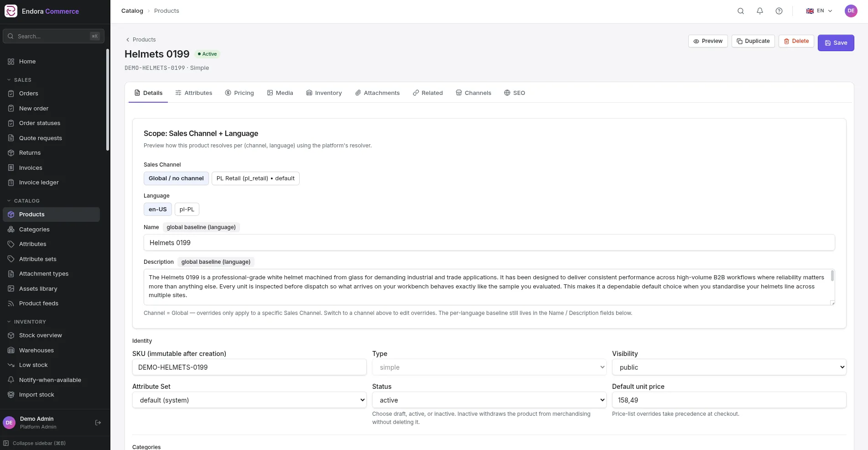The height and width of the screenshot is (450, 868).
Task: Click the Default unit price field
Action: click(x=729, y=400)
